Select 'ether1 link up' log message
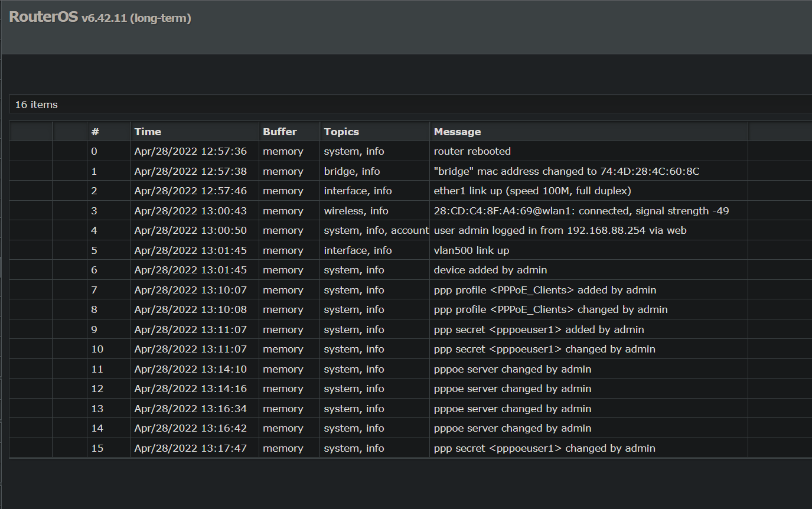 coord(533,191)
